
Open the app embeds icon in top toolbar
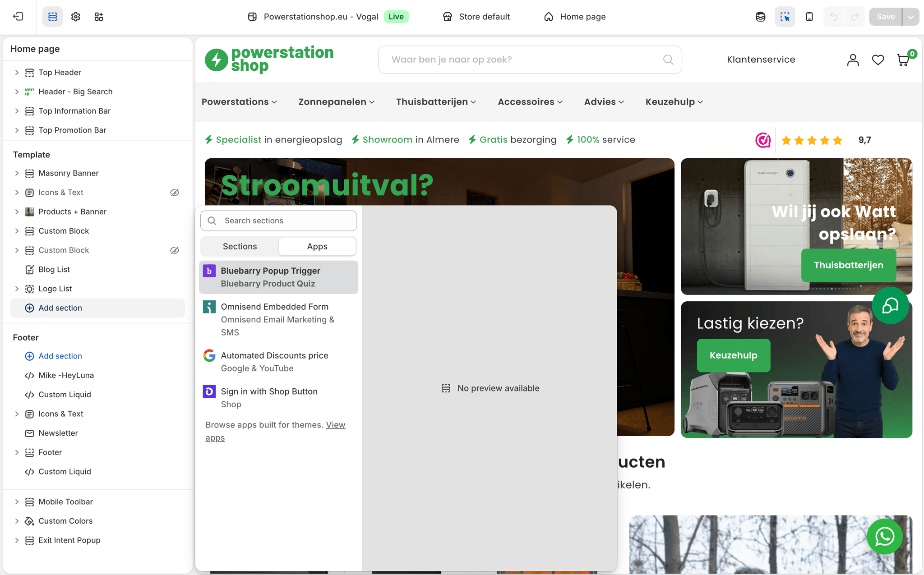click(x=99, y=17)
